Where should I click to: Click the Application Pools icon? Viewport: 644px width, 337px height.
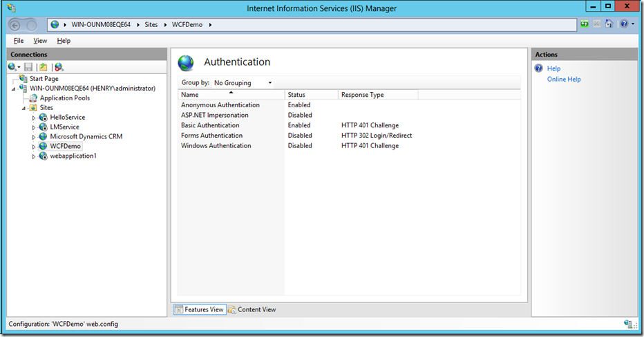33,98
